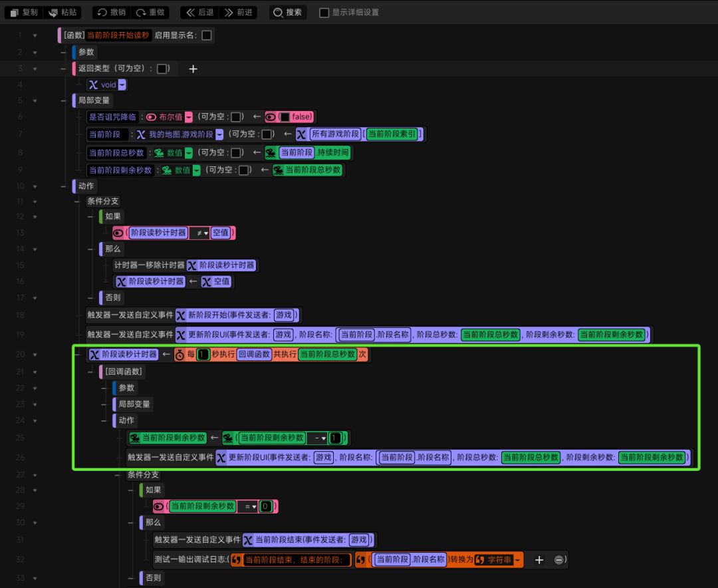Open the void return type dropdown
Image resolution: width=718 pixels, height=588 pixels.
point(122,85)
